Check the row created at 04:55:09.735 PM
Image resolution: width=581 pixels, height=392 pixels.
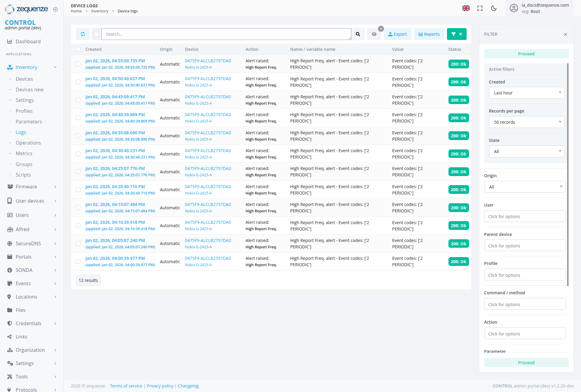(78, 64)
